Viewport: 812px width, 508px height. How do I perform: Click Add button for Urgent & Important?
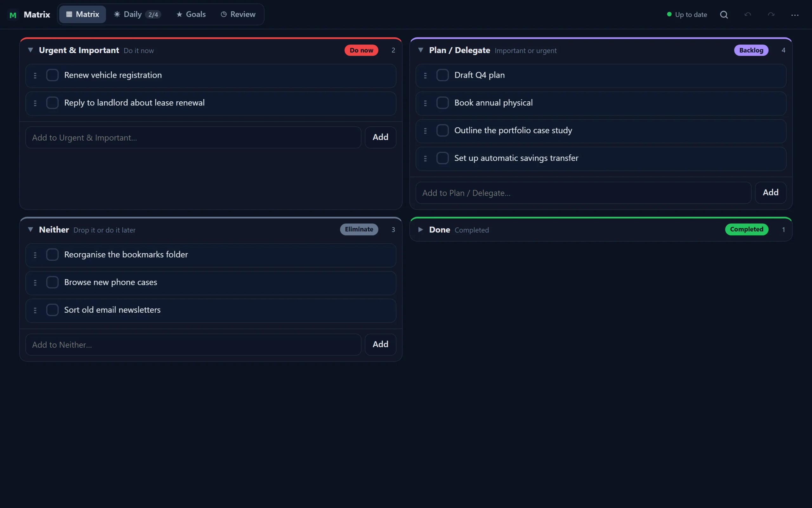pos(380,137)
